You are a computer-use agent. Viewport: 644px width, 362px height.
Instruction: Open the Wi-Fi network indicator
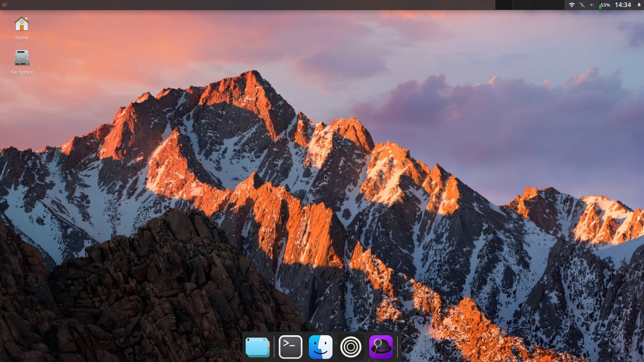[x=572, y=5]
